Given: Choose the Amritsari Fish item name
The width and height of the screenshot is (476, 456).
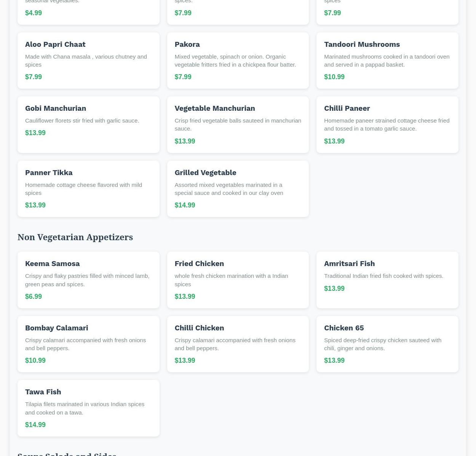Looking at the screenshot, I should click(349, 263).
